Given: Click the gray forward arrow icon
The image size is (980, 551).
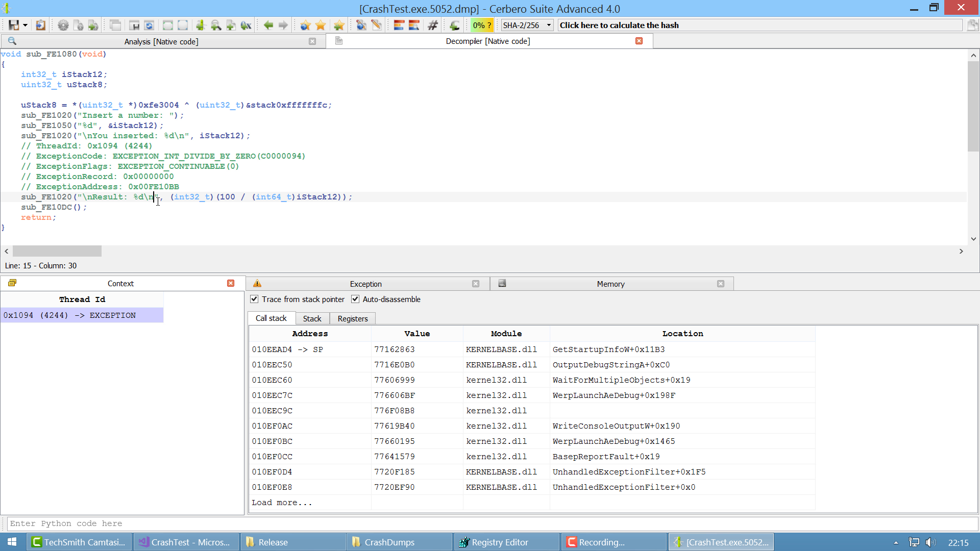Looking at the screenshot, I should pos(283,25).
